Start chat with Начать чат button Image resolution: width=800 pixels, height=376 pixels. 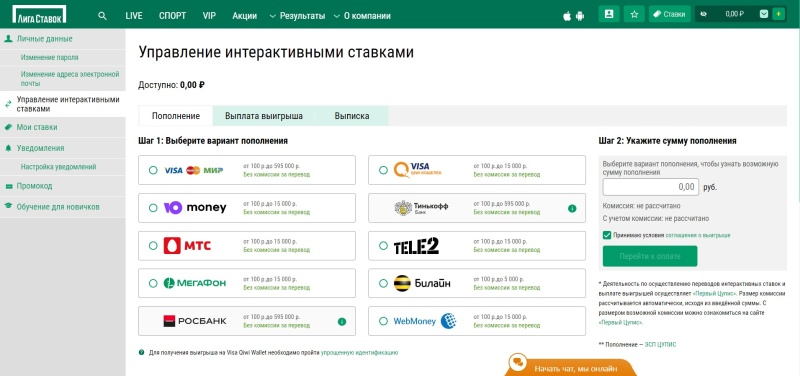click(x=570, y=365)
